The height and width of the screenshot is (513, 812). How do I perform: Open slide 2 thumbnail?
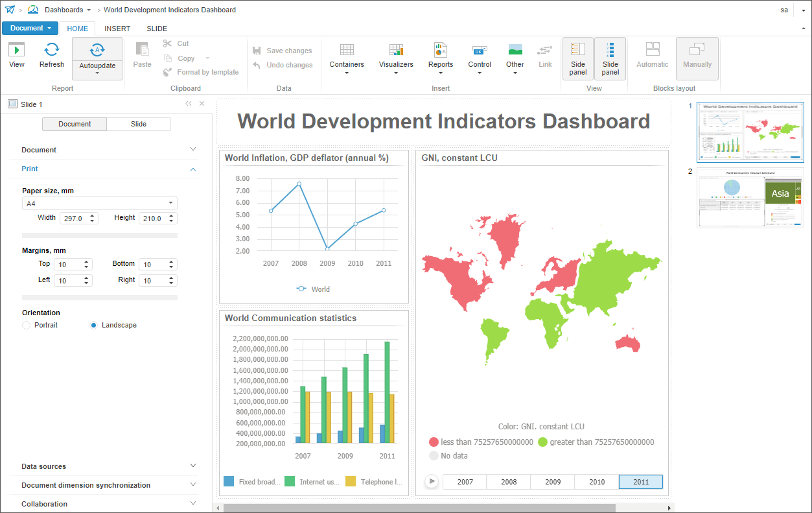click(750, 198)
